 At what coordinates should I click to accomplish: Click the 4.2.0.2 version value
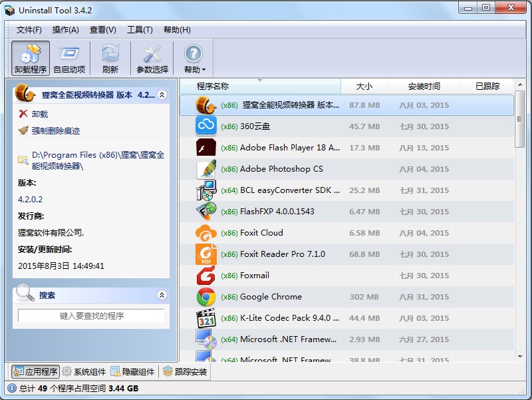pyautogui.click(x=30, y=199)
